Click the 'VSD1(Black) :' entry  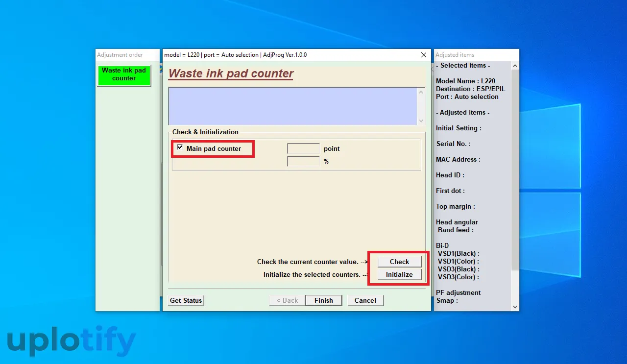point(458,253)
